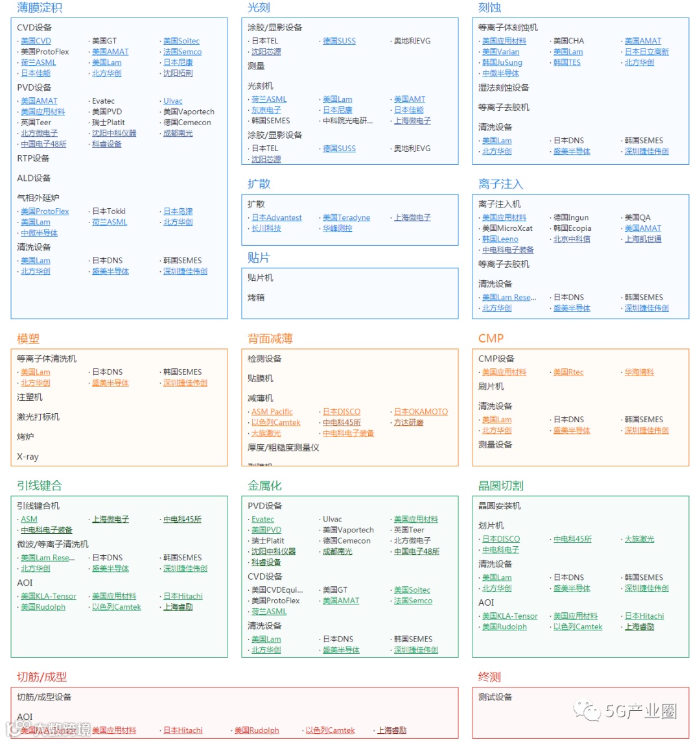
Task: Click the 背面减薄 section heading
Action: coord(270,339)
